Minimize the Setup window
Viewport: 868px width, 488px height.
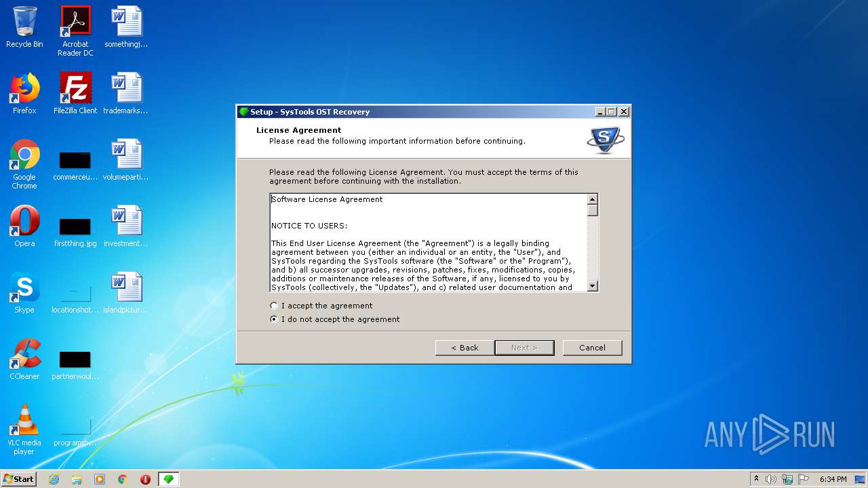[x=600, y=112]
